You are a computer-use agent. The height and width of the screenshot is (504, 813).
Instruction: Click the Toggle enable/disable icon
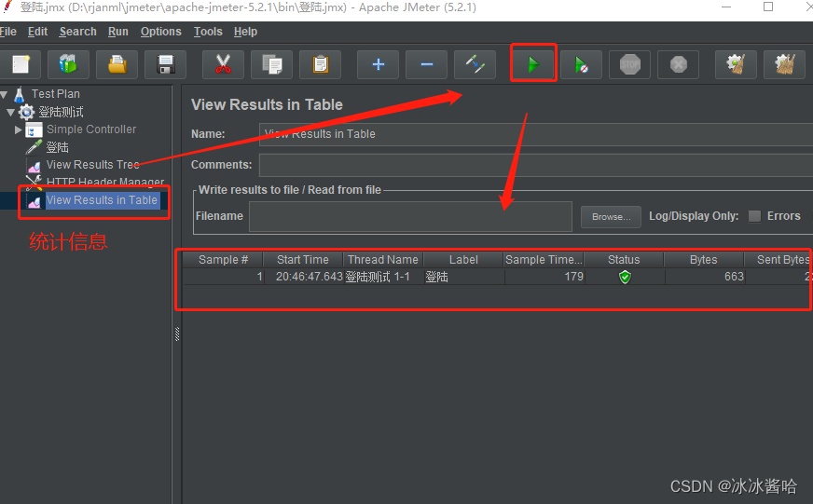point(475,65)
